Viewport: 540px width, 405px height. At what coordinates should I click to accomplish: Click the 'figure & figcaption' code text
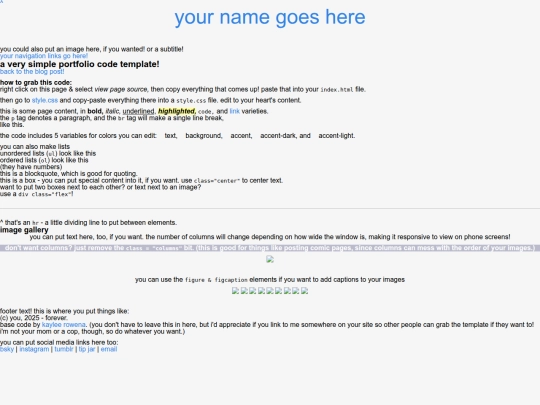(216, 280)
